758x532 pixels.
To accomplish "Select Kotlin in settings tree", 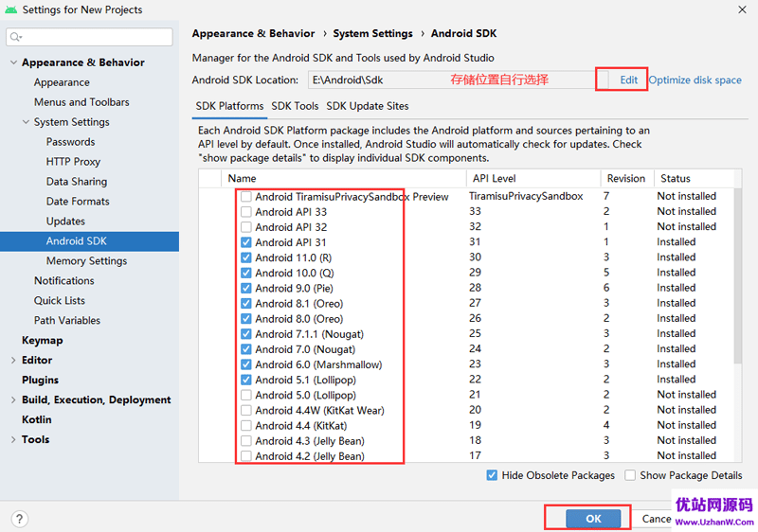I will click(x=36, y=419).
